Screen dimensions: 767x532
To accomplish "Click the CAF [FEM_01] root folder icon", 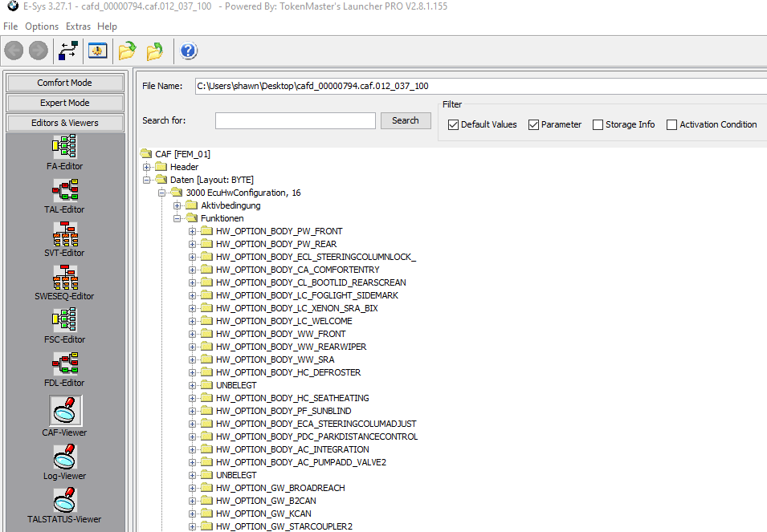I will [x=145, y=154].
